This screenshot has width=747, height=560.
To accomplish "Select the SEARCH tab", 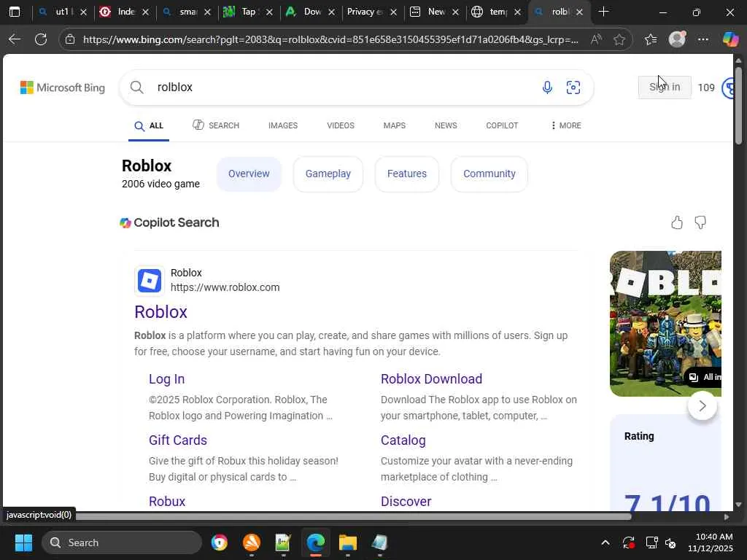I will (x=216, y=125).
